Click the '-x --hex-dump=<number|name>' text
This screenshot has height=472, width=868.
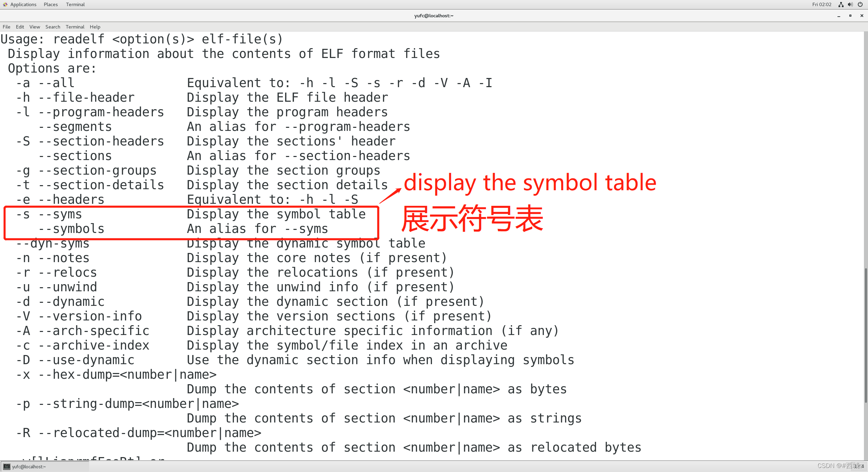coord(116,375)
